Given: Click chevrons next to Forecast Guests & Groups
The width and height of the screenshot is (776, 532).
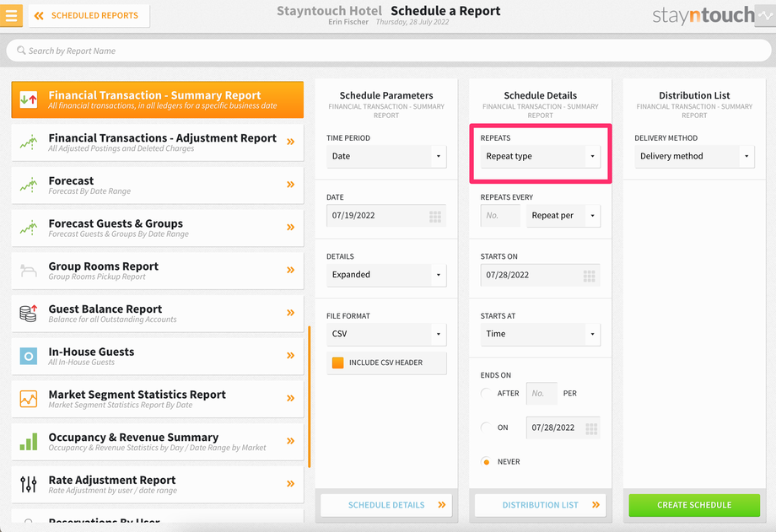Looking at the screenshot, I should (290, 227).
